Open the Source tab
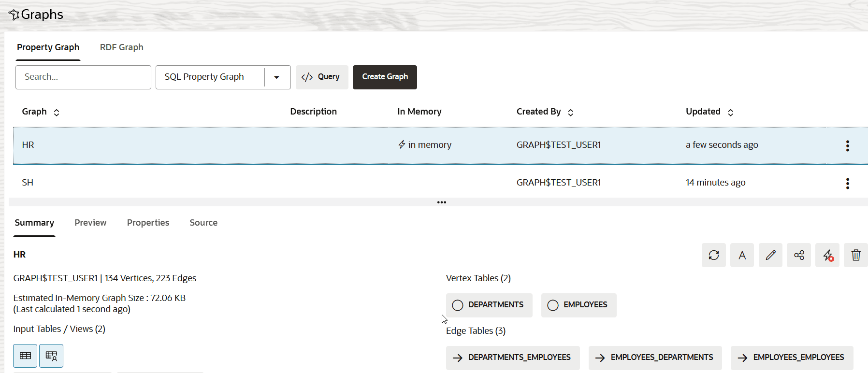Viewport: 868px width, 373px height. tap(203, 223)
